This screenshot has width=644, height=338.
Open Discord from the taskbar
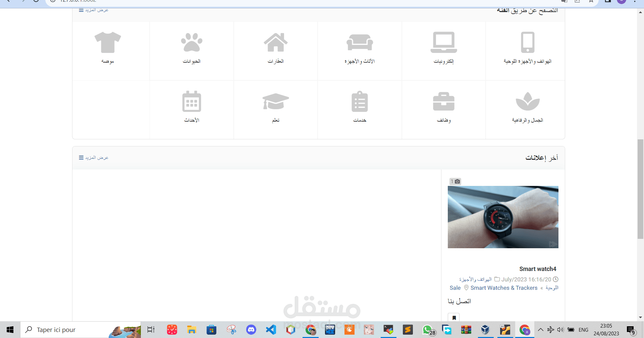click(251, 330)
